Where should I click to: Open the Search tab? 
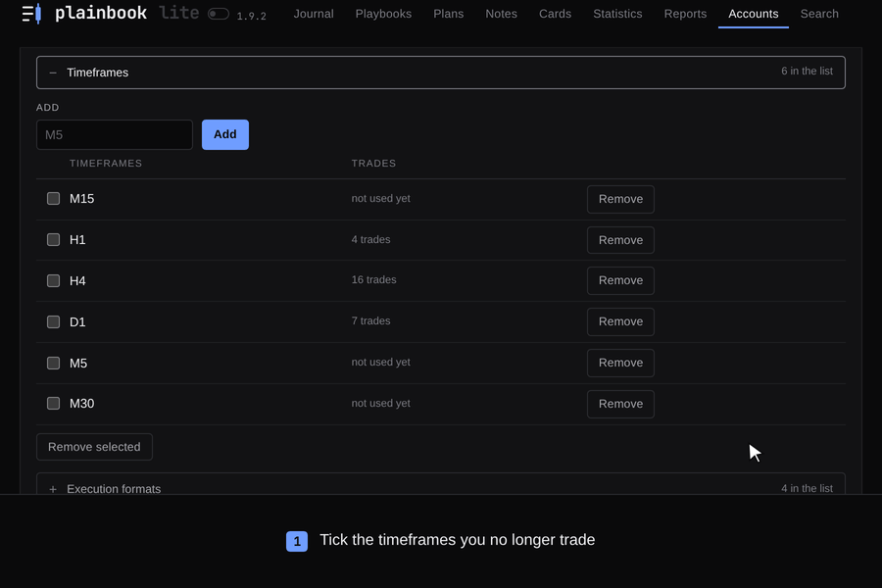pos(819,14)
